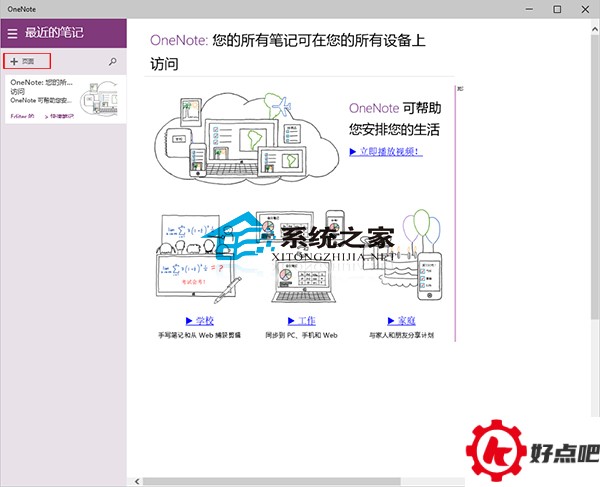Maximize the OneNote window

pyautogui.click(x=557, y=9)
